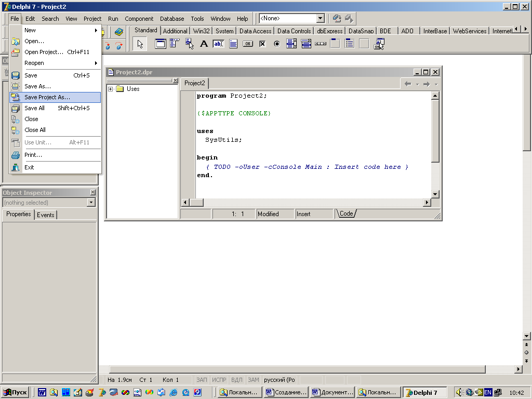This screenshot has height=399, width=532.
Task: Click the trace into debugger icon
Action: (108, 46)
